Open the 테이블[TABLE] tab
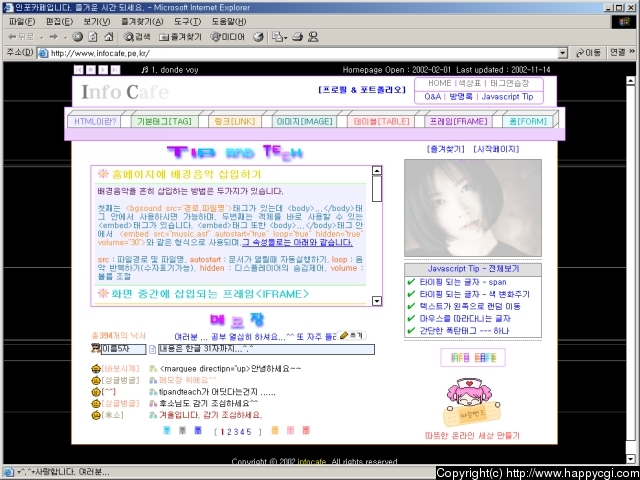This screenshot has height=480, width=640. point(381,122)
